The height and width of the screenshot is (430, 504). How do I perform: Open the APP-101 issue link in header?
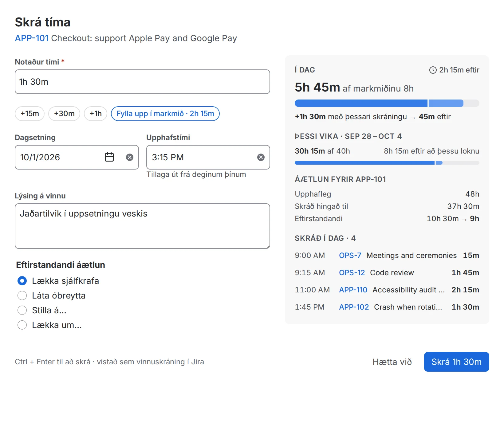click(32, 38)
